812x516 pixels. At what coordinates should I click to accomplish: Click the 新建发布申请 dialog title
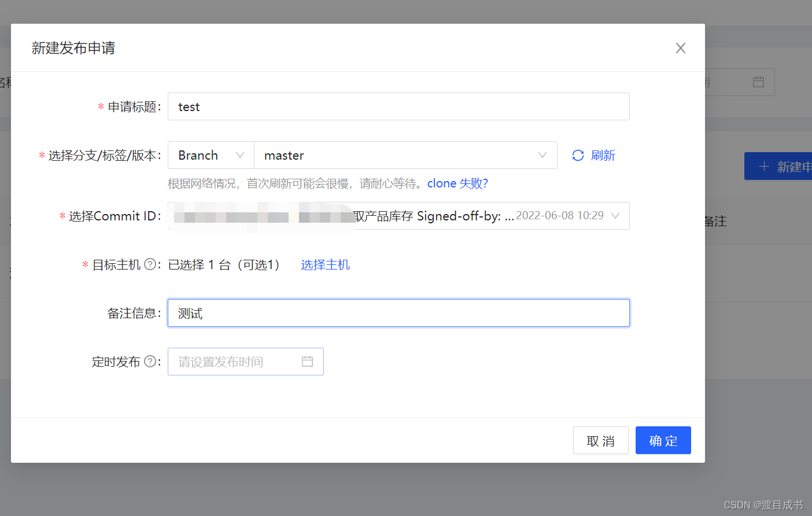coord(73,48)
